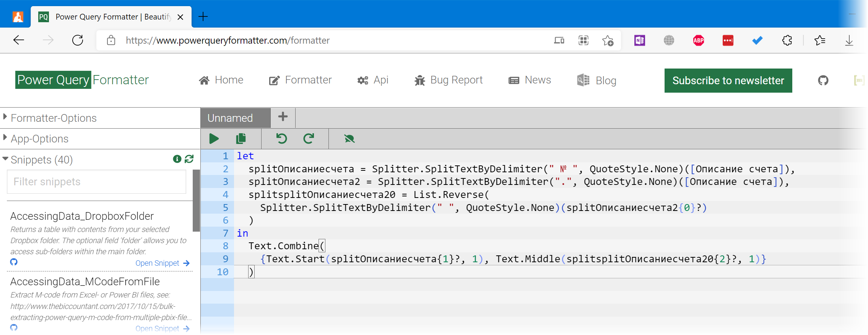868x335 pixels.
Task: Open GitHub icon under AccessingData_DropboxFolder snippet
Action: (x=14, y=262)
